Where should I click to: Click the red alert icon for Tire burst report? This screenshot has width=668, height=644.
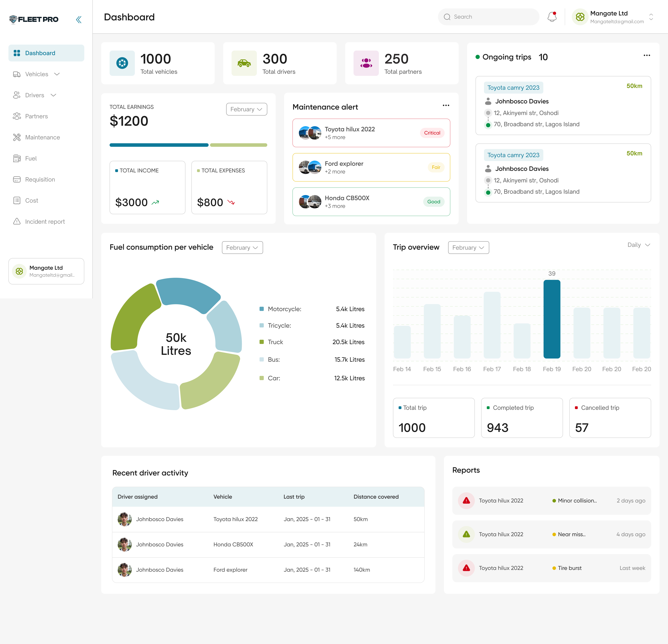pos(466,568)
